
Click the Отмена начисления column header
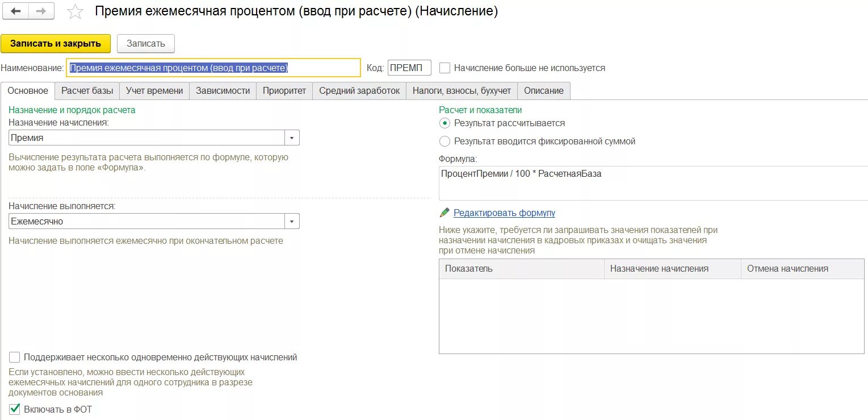(x=802, y=269)
